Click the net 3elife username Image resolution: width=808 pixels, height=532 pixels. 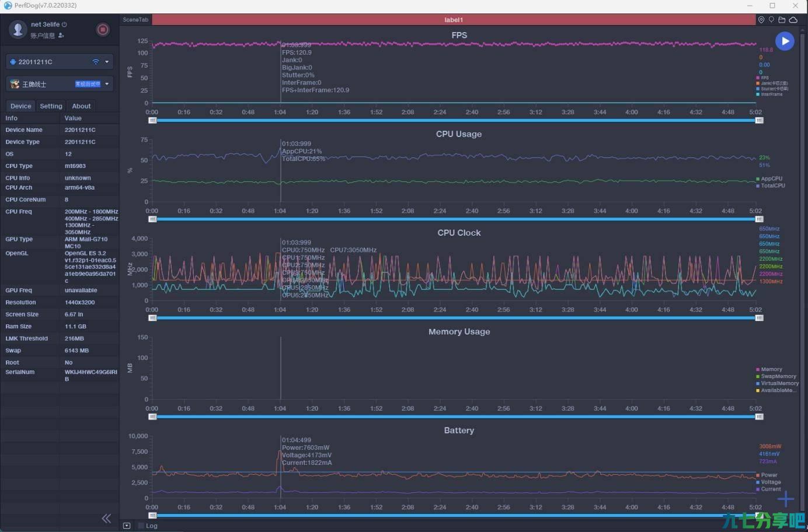pyautogui.click(x=45, y=24)
